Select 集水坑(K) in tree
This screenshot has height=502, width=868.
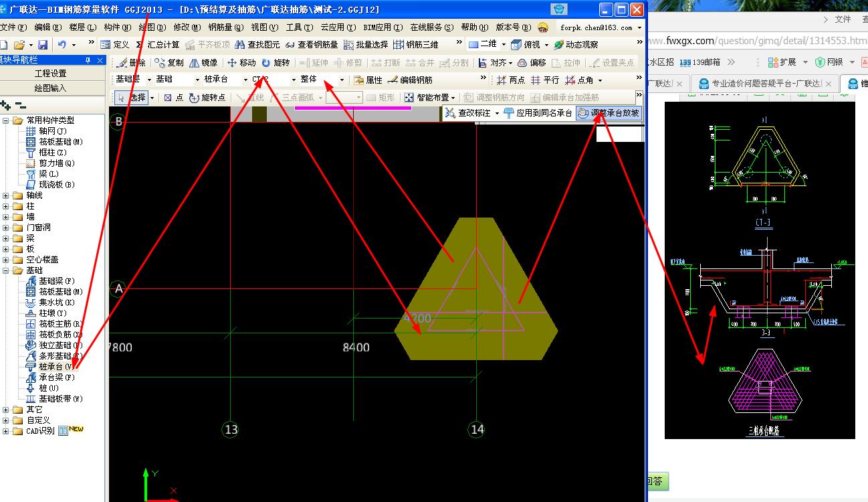51,303
